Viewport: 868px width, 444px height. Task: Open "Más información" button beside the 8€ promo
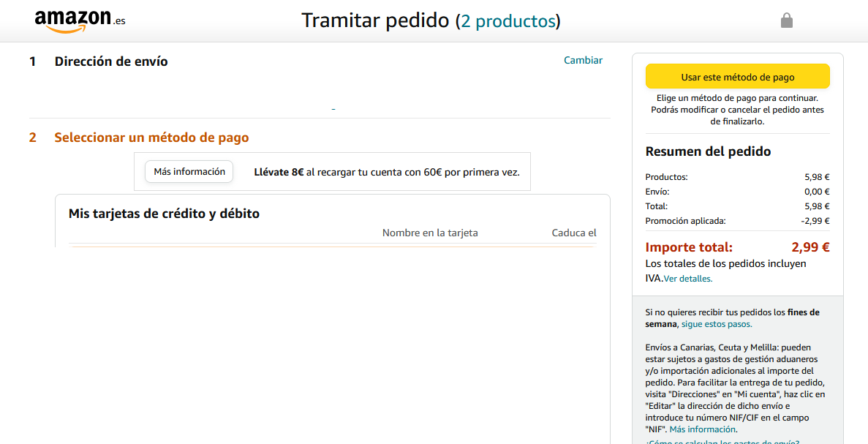tap(189, 172)
